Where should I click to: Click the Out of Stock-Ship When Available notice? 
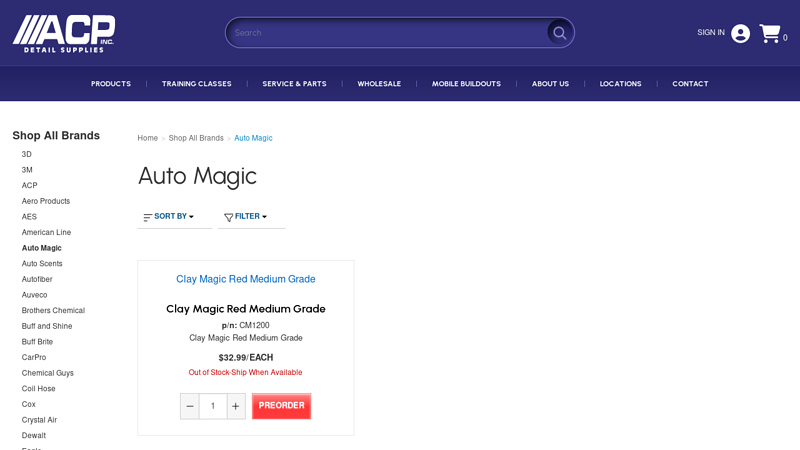[x=245, y=372]
